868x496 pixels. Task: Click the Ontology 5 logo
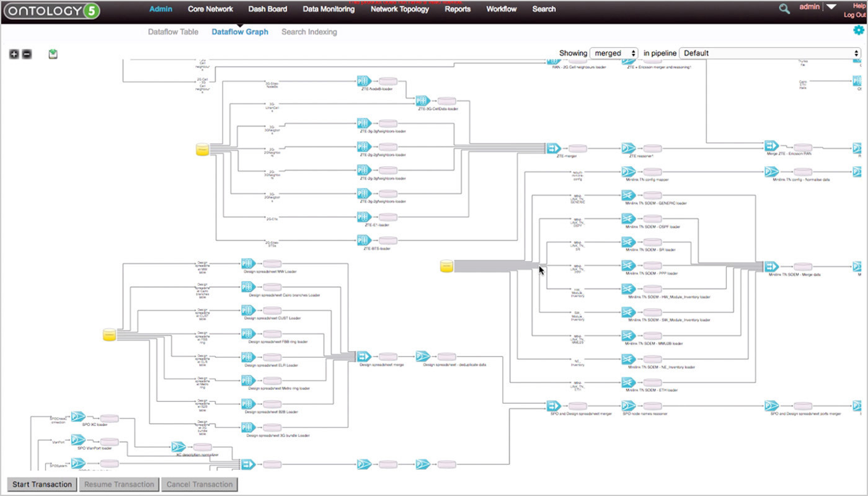click(x=51, y=11)
